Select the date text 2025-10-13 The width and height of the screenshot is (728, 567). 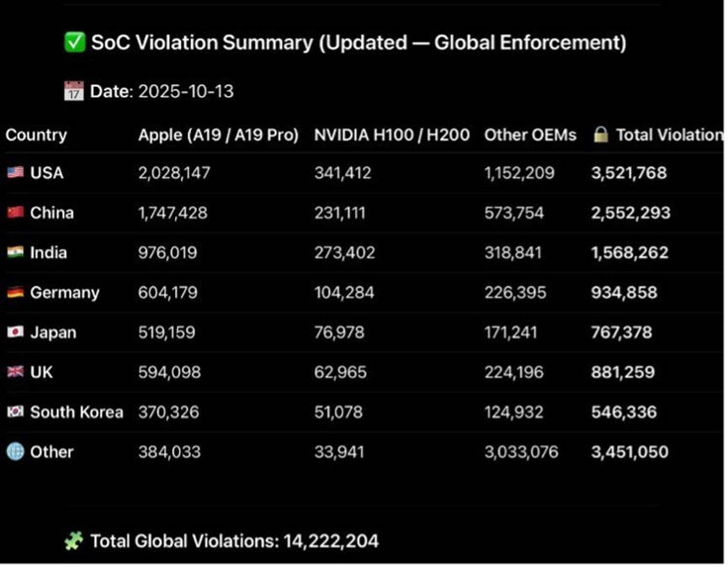(186, 92)
